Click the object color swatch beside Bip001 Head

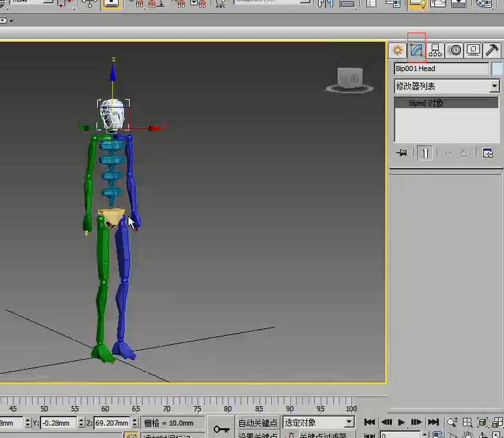[497, 68]
